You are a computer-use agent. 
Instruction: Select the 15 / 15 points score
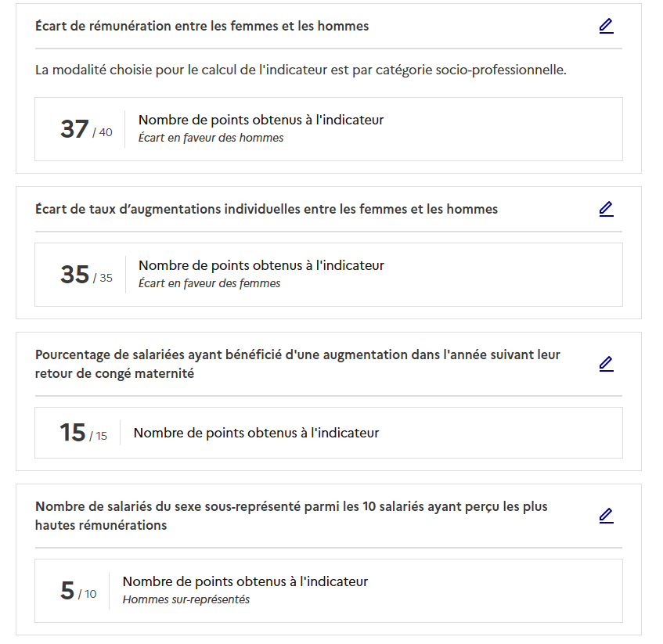[83, 433]
